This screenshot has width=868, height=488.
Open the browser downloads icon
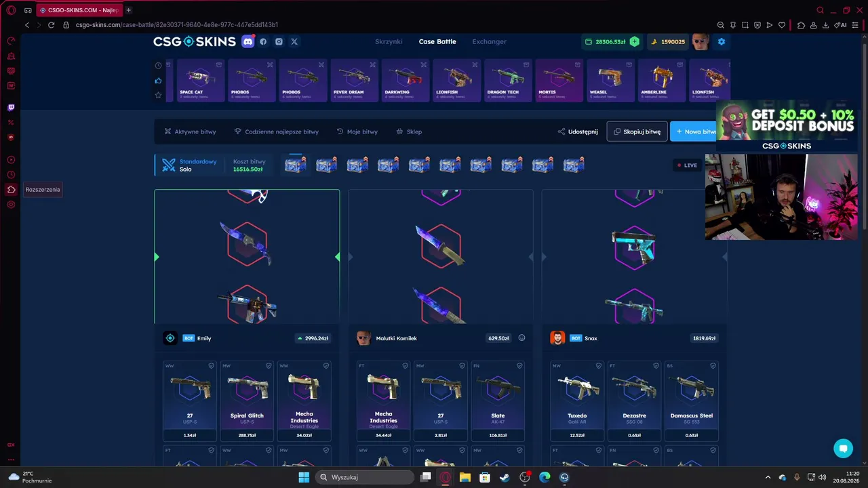click(x=825, y=25)
